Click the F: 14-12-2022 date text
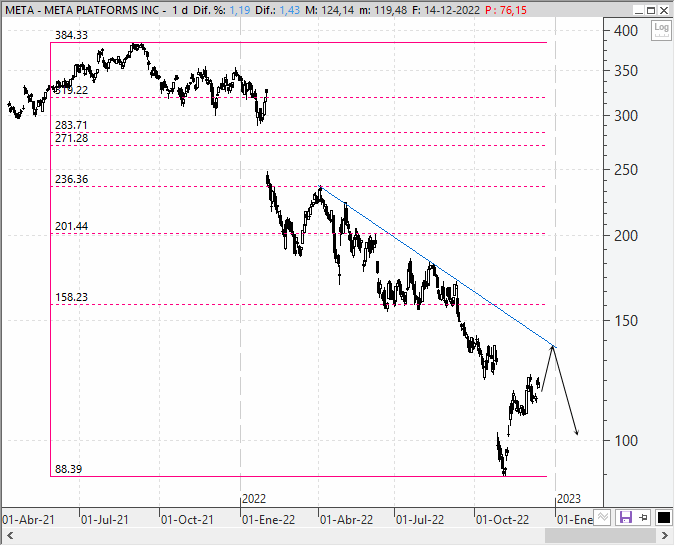 coord(446,10)
